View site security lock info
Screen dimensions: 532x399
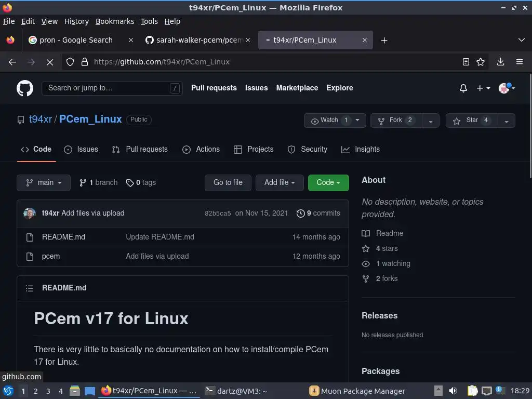pos(85,62)
